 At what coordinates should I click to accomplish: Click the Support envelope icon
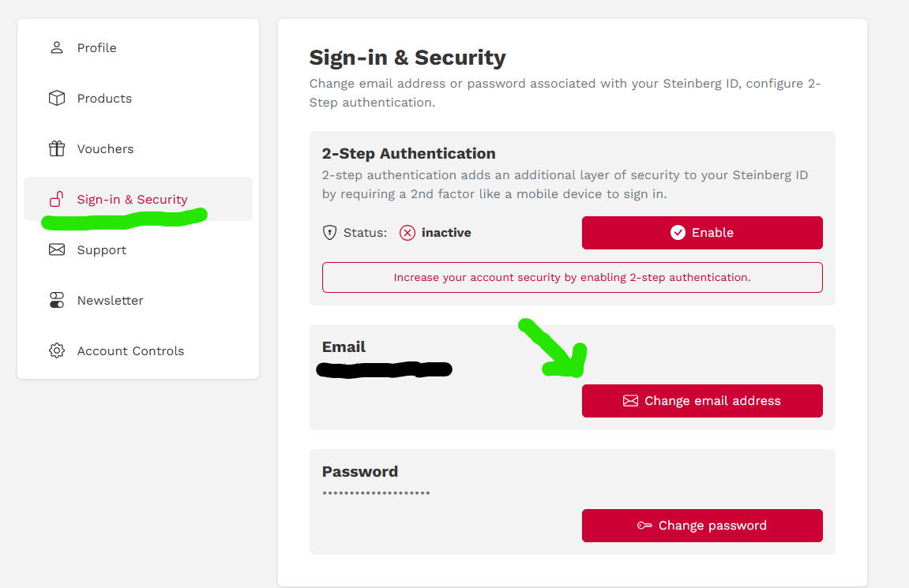tap(57, 249)
